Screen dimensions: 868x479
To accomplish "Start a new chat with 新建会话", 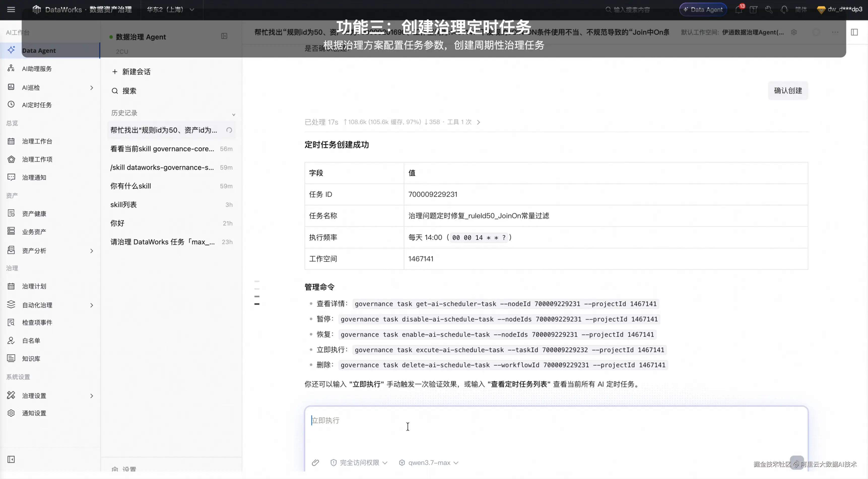I will pos(131,72).
